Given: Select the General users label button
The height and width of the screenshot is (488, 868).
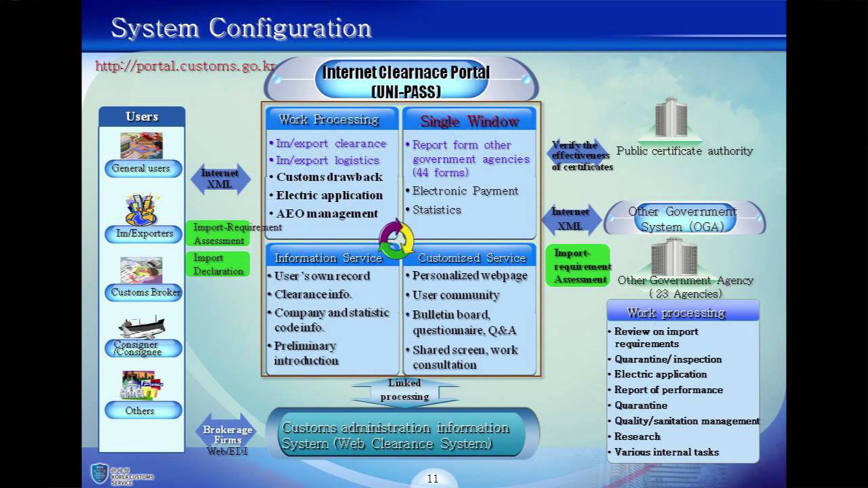Looking at the screenshot, I should pos(142,168).
